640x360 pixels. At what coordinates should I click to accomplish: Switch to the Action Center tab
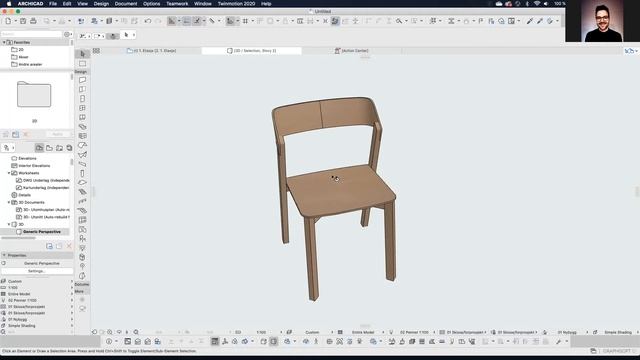tap(352, 51)
